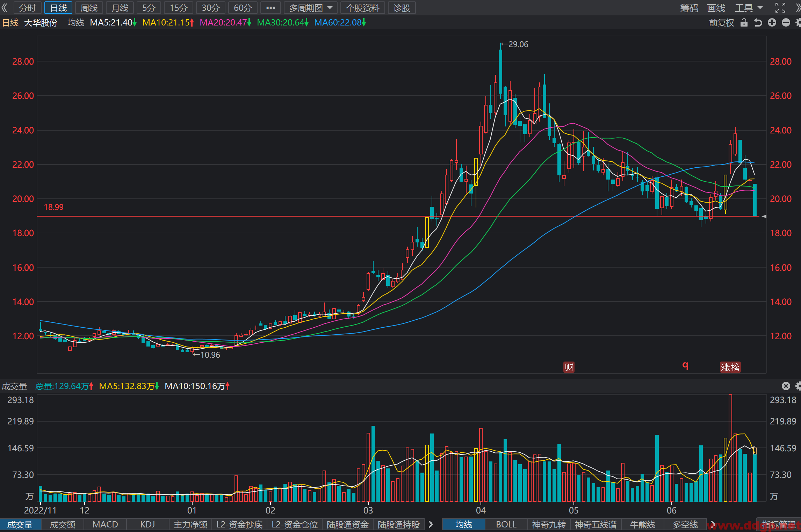This screenshot has height=532, width=801.
Task: Close the 成交量 volume panel
Action: coord(786,386)
